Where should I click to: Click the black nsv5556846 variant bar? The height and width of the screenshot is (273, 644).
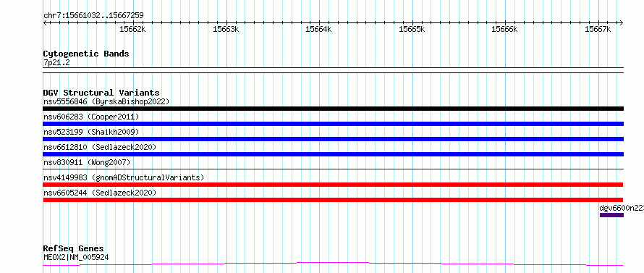(333, 109)
